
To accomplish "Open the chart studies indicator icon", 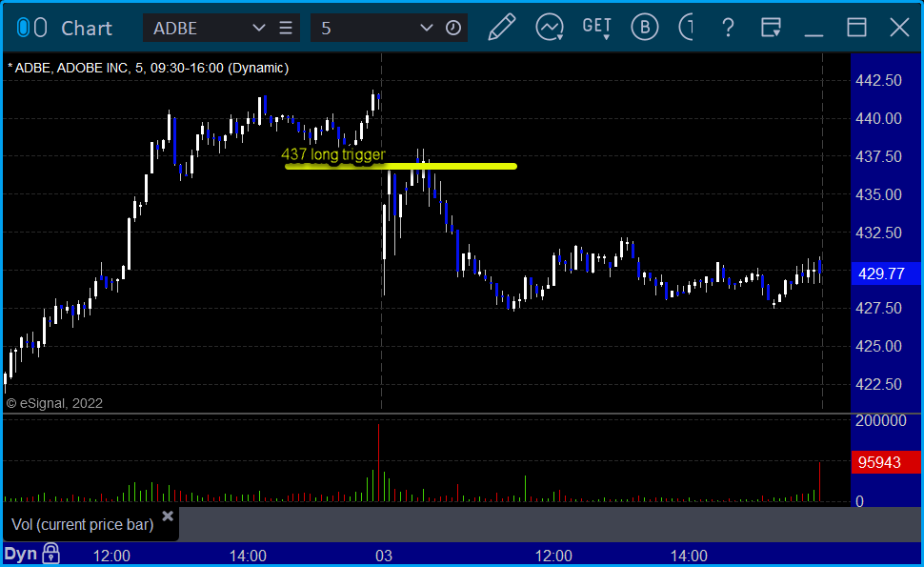I will [550, 27].
